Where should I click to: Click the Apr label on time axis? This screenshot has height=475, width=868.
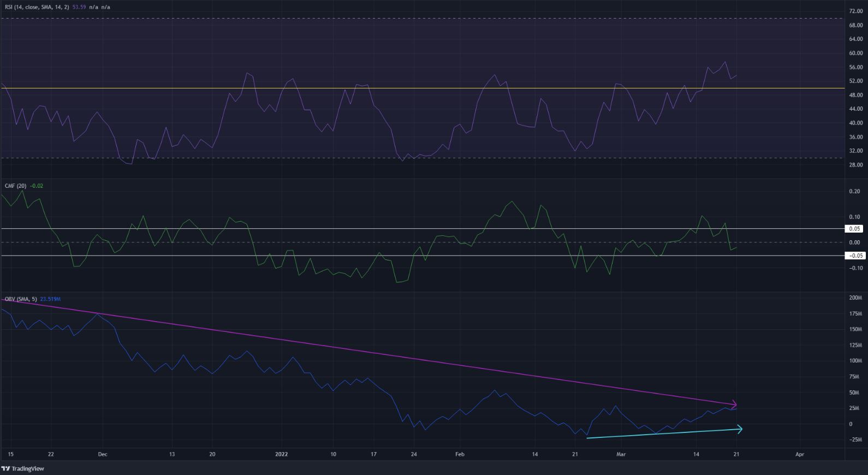point(800,454)
